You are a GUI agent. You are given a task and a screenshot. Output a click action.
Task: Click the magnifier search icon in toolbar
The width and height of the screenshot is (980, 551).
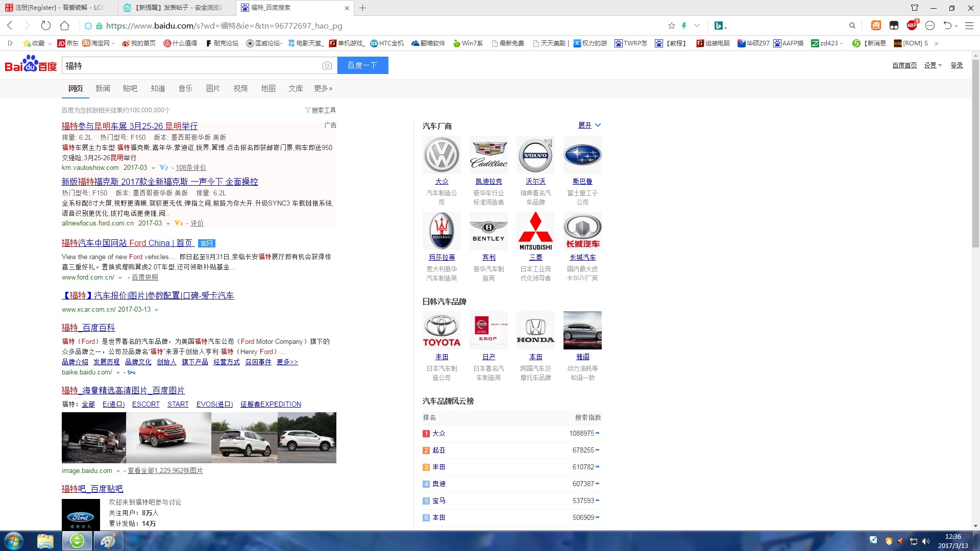852,26
